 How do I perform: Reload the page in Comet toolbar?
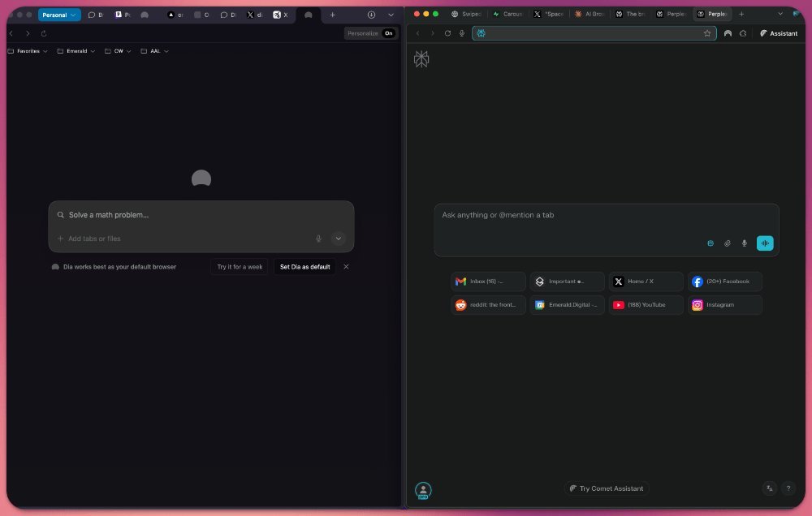[x=447, y=33]
